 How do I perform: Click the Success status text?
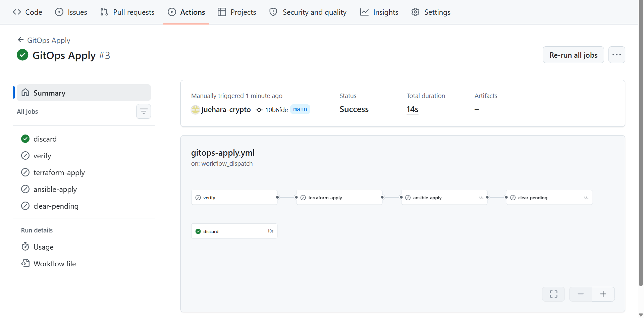(x=354, y=109)
